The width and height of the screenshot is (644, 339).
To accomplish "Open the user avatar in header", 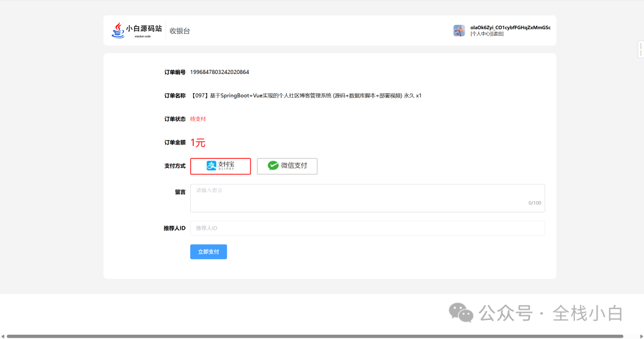I will (x=459, y=30).
